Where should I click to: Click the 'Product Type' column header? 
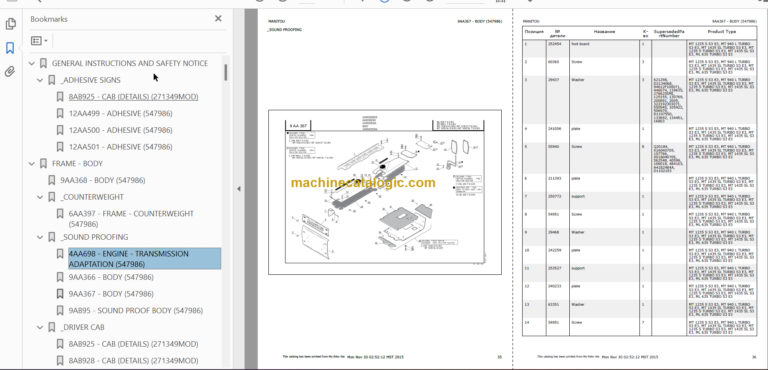pyautogui.click(x=721, y=32)
